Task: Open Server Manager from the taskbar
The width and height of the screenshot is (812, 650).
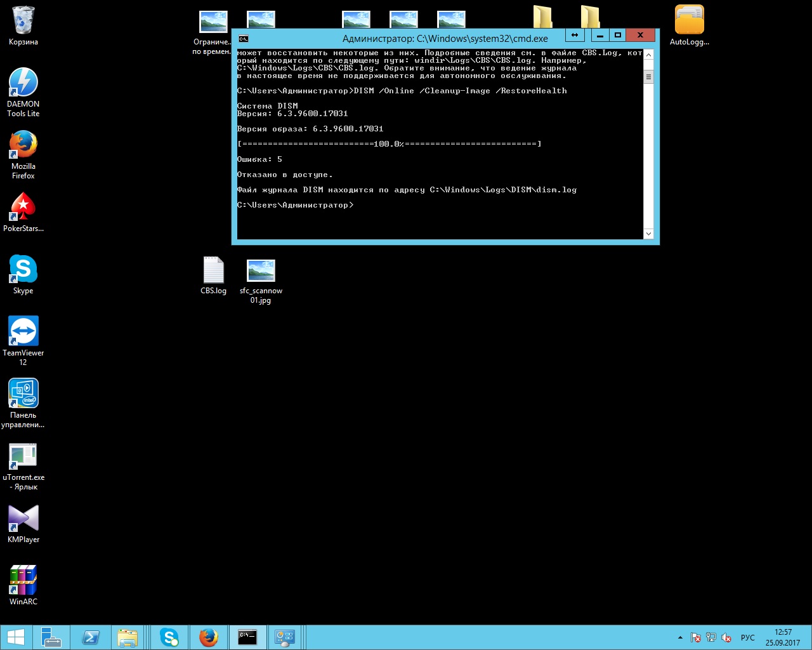Action: click(x=50, y=637)
